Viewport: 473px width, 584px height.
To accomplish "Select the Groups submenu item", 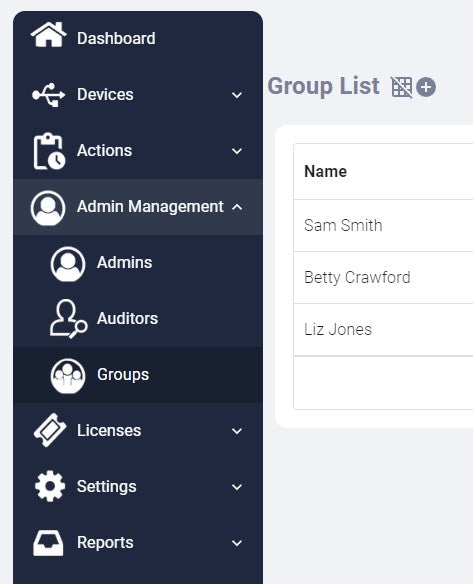I will tap(138, 375).
